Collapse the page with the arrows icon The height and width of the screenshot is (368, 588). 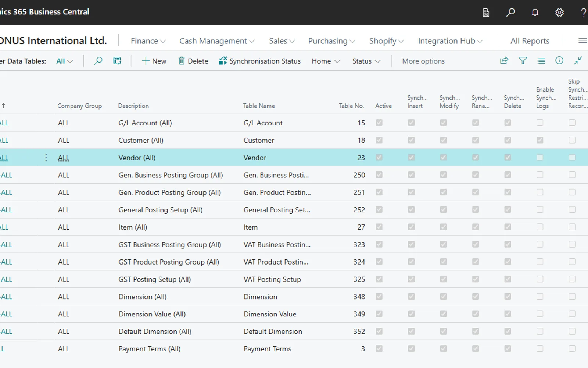pos(578,60)
